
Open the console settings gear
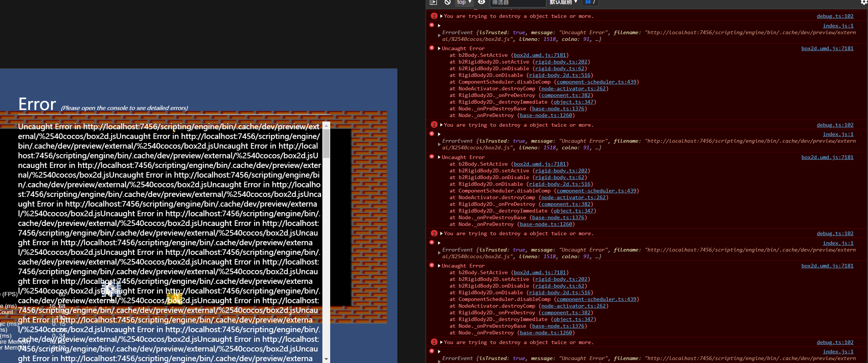click(x=864, y=2)
